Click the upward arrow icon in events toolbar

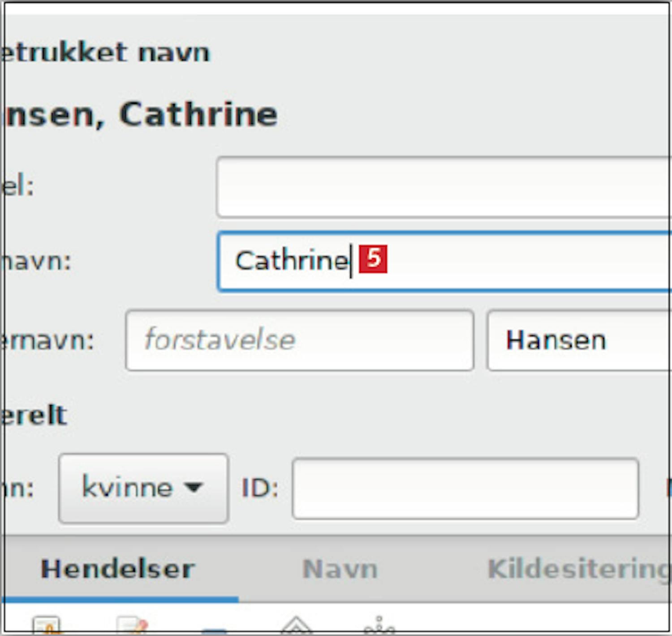point(296,626)
